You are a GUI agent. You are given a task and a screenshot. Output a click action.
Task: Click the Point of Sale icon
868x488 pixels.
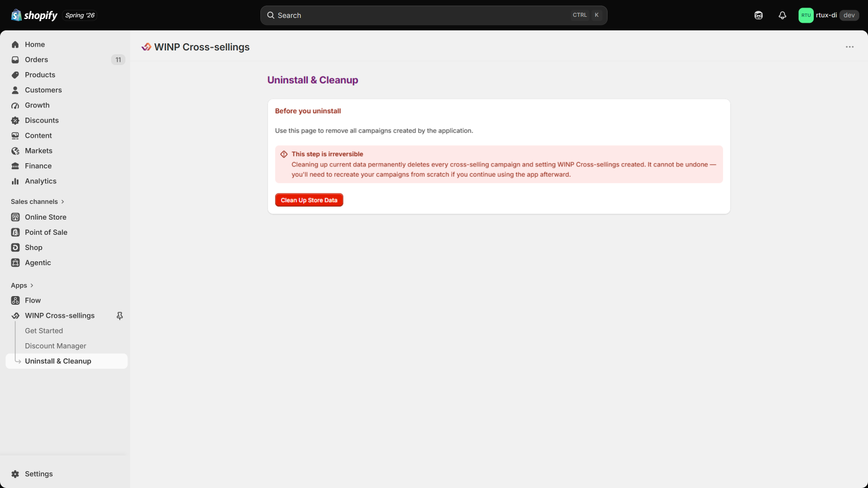[x=15, y=232]
